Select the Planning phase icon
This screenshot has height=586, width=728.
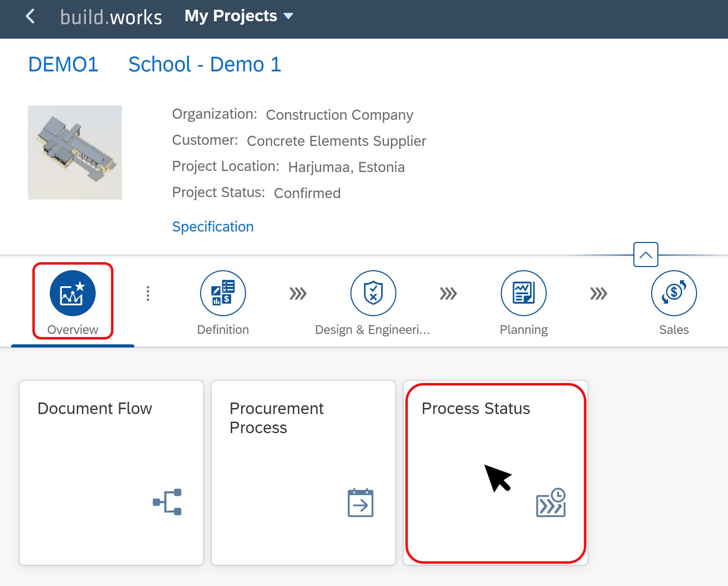point(524,293)
